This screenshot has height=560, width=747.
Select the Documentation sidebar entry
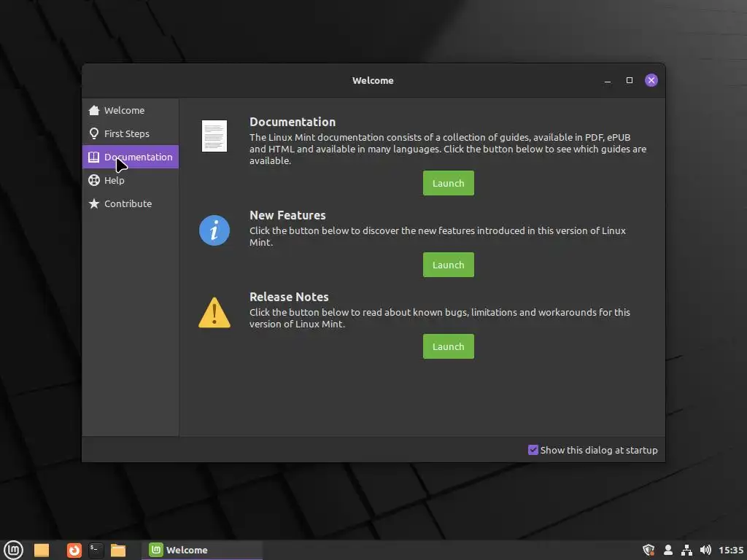coord(130,157)
